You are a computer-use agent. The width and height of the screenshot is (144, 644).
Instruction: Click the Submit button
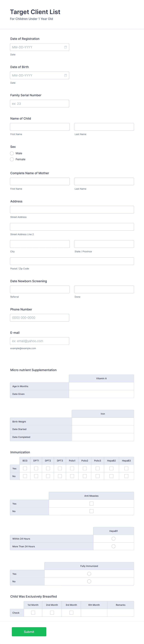(x=29, y=632)
